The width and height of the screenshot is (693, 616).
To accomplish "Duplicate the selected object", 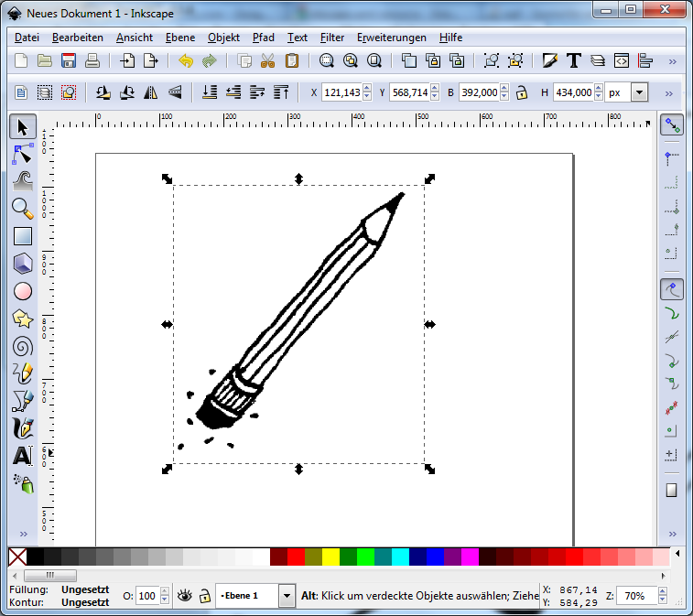I will coord(409,60).
